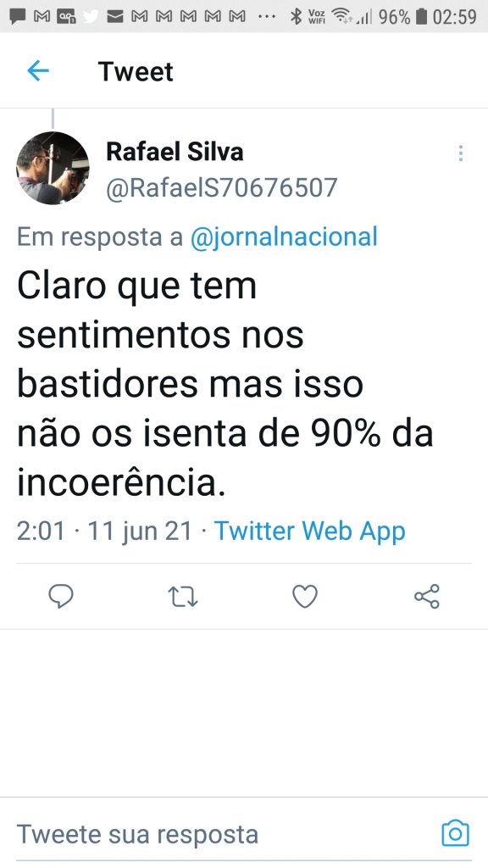This screenshot has height=868, width=488.
Task: Tap the notification overflow ellipsis in status bar
Action: (267, 17)
